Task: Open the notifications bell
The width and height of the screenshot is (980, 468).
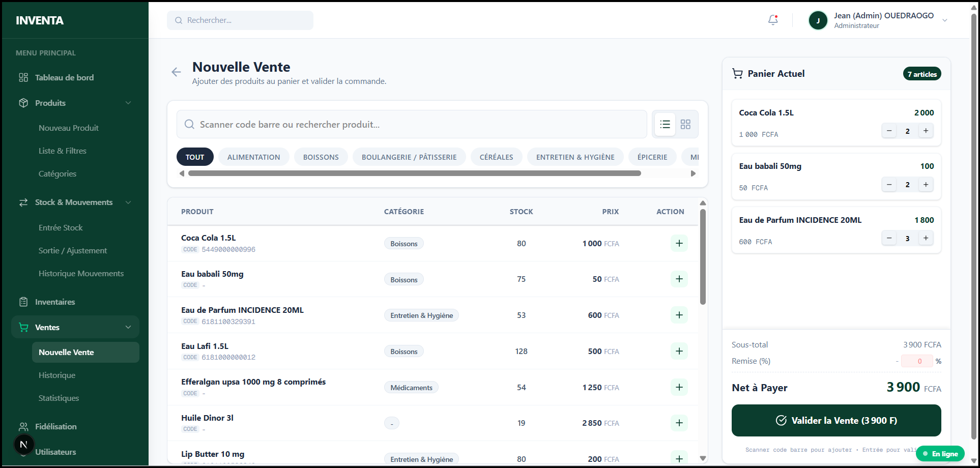Action: pos(772,20)
